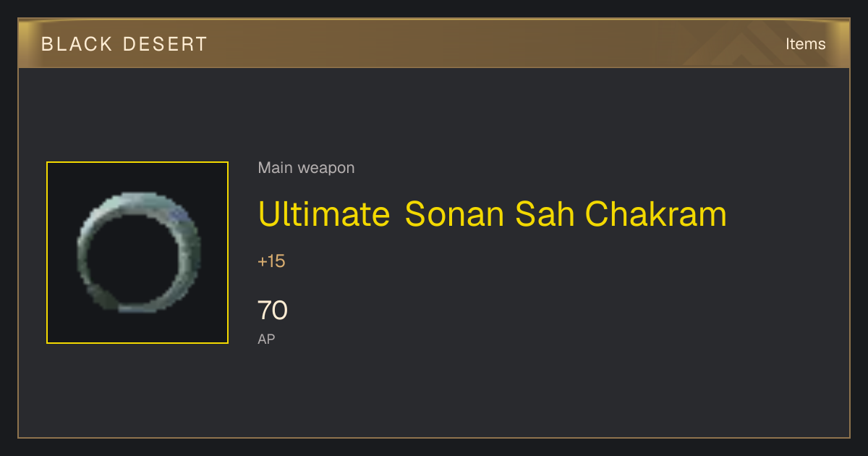Click the 70 attack value
Screen dimensions: 868x456
[x=273, y=311]
